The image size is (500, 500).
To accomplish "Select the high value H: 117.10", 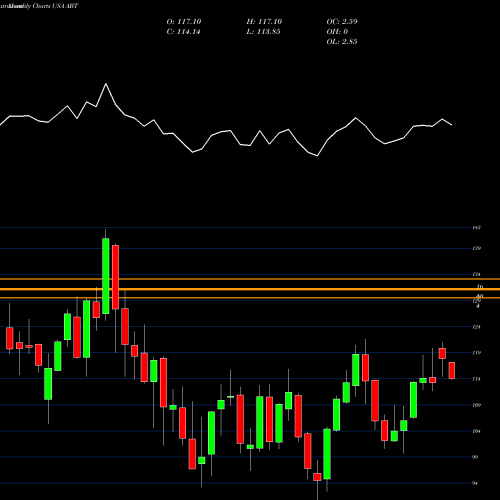I will [264, 22].
